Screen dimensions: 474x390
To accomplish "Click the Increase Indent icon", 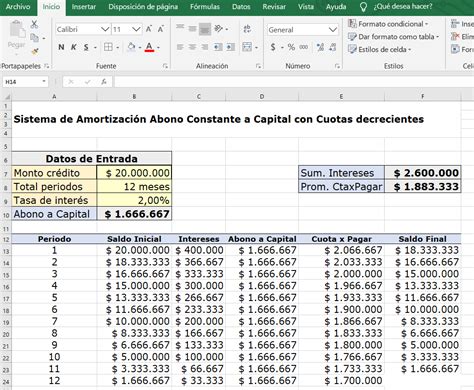I will pos(230,47).
